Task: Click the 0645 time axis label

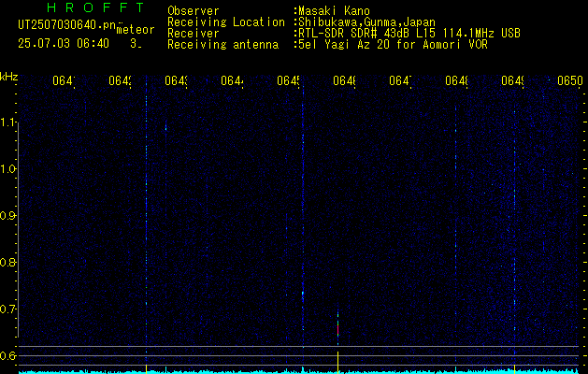Action: point(288,80)
